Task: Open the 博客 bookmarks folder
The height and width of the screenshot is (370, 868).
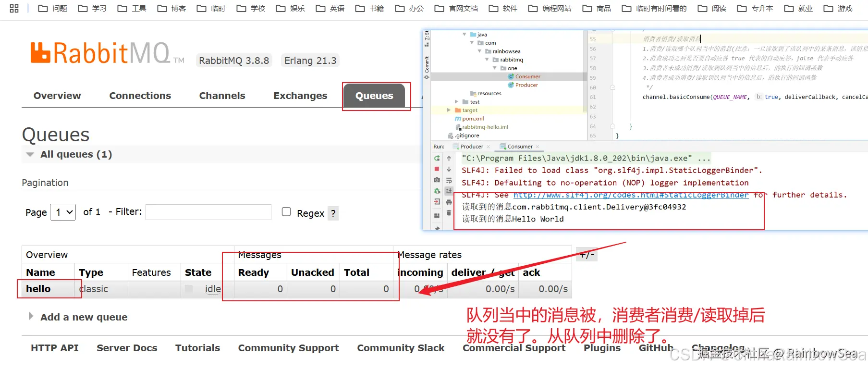Action: click(171, 8)
